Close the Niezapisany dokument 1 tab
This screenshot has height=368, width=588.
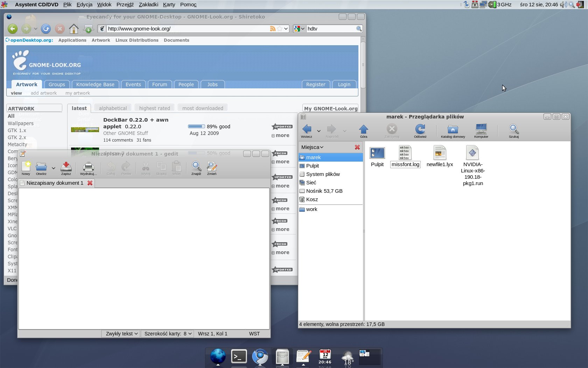click(x=90, y=183)
